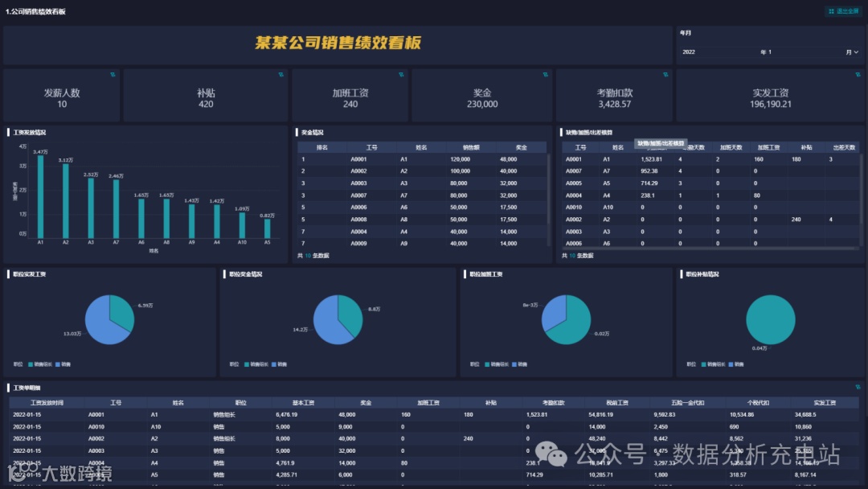Click the corner icon on 补贴 card

coord(280,75)
